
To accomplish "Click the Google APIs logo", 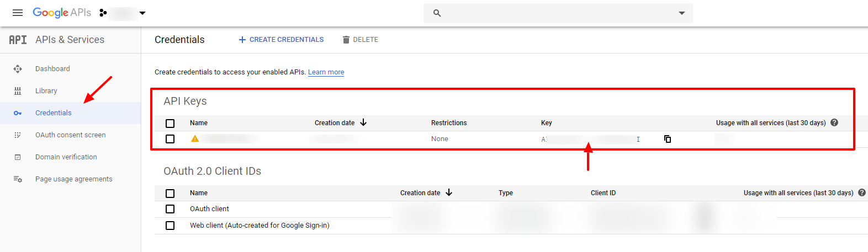I will pos(62,13).
